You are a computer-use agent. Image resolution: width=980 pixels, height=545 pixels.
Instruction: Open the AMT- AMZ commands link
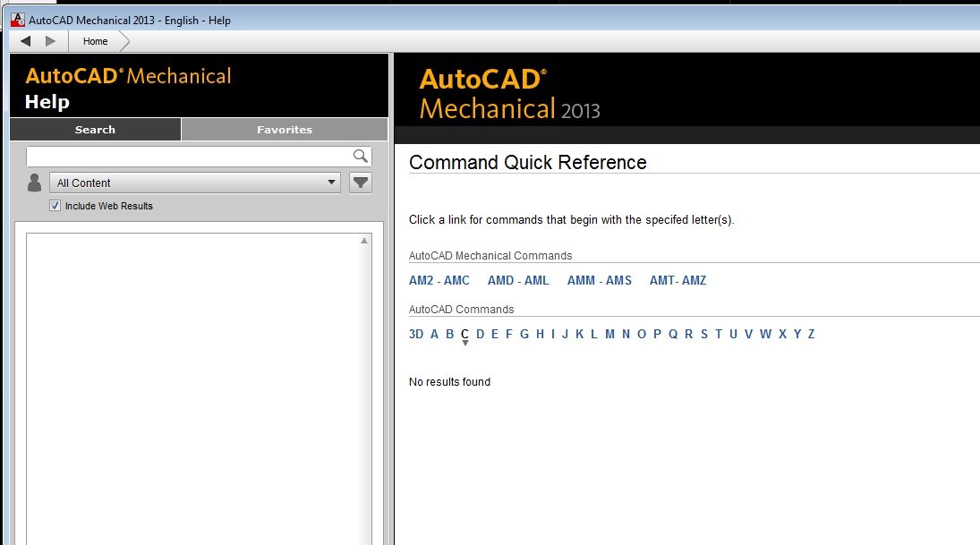677,281
